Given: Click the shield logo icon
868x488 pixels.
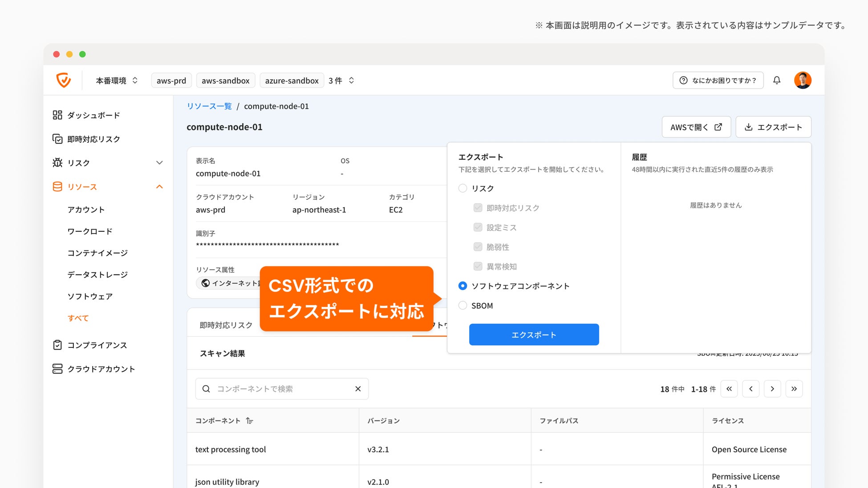Looking at the screenshot, I should click(x=64, y=80).
